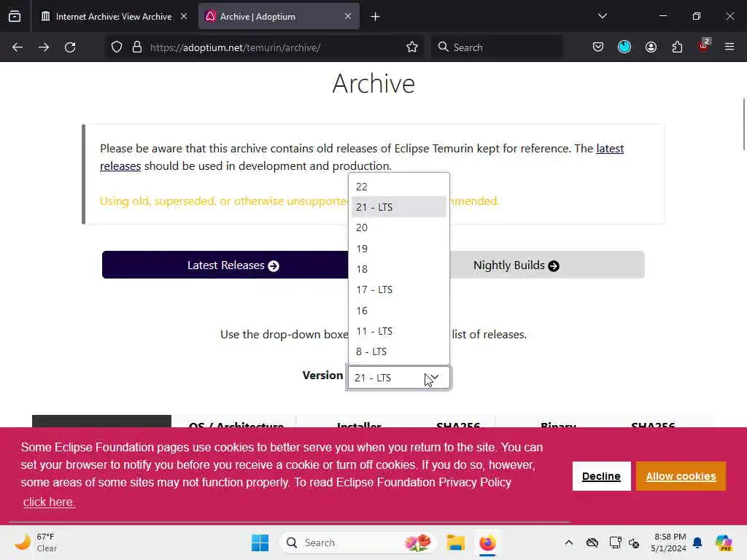Pick version 20 from the list
The height and width of the screenshot is (560, 747).
tap(399, 227)
